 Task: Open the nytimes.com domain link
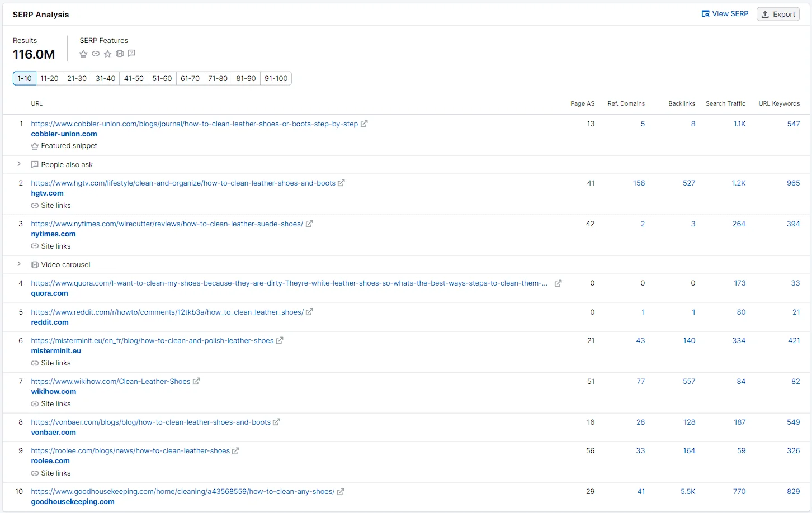coord(53,234)
